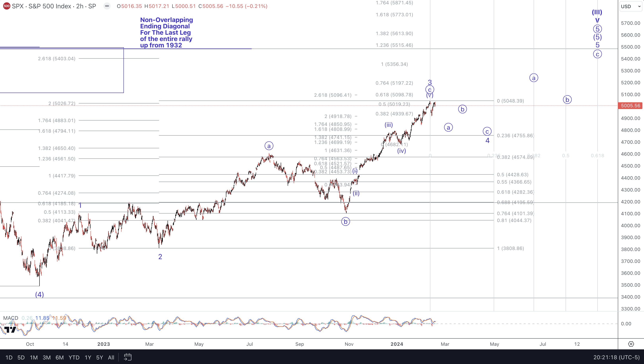Select the YTD time range

click(74, 357)
